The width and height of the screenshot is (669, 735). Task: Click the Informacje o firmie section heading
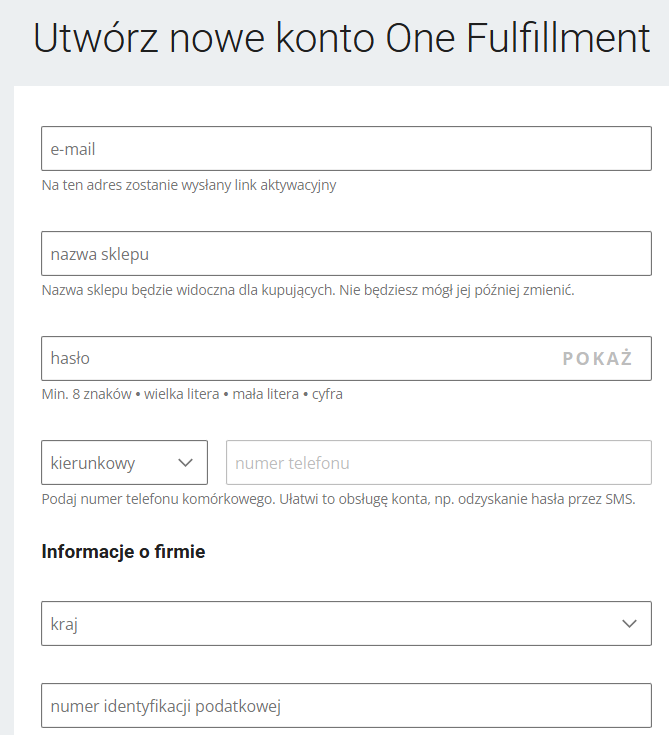(x=123, y=551)
